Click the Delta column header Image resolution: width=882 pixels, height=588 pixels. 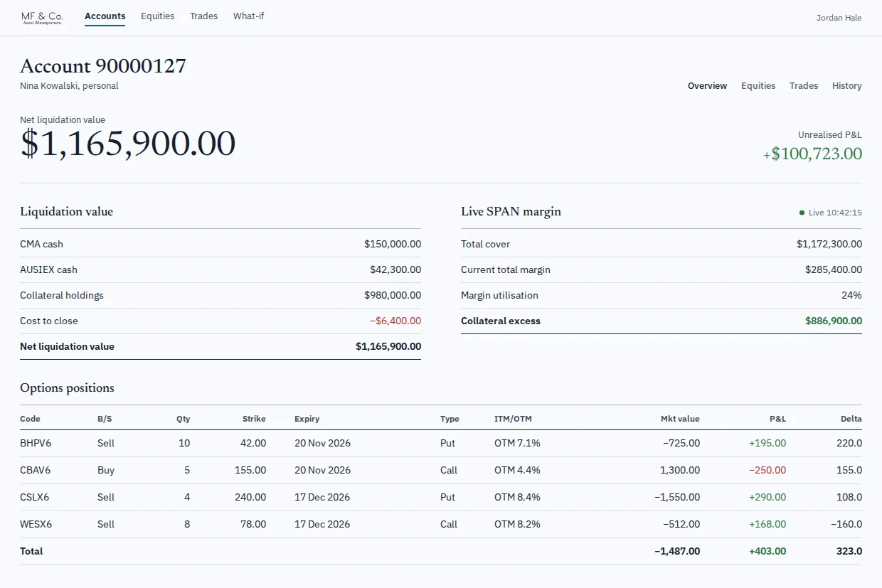851,419
